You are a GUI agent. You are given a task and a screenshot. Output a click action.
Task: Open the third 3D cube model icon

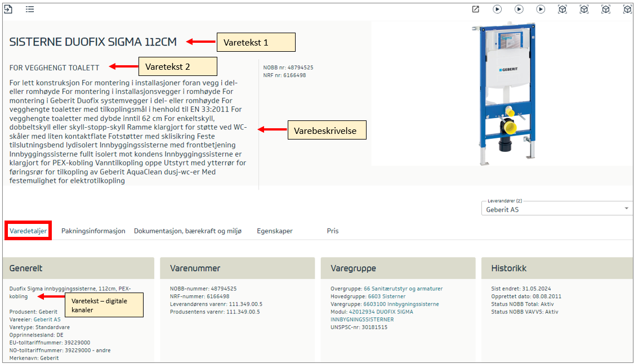(x=605, y=9)
